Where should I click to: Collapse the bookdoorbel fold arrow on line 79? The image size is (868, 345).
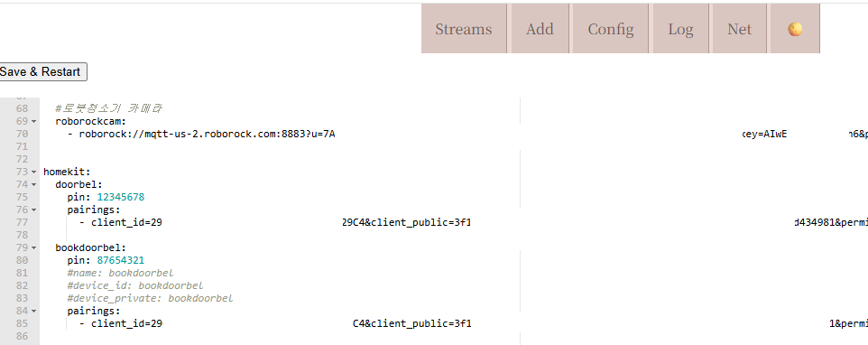point(34,247)
